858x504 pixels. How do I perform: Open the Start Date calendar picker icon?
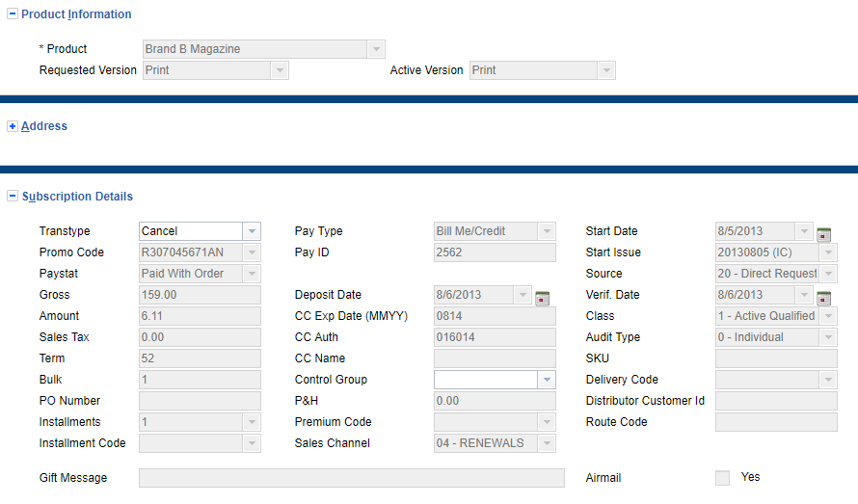(824, 234)
